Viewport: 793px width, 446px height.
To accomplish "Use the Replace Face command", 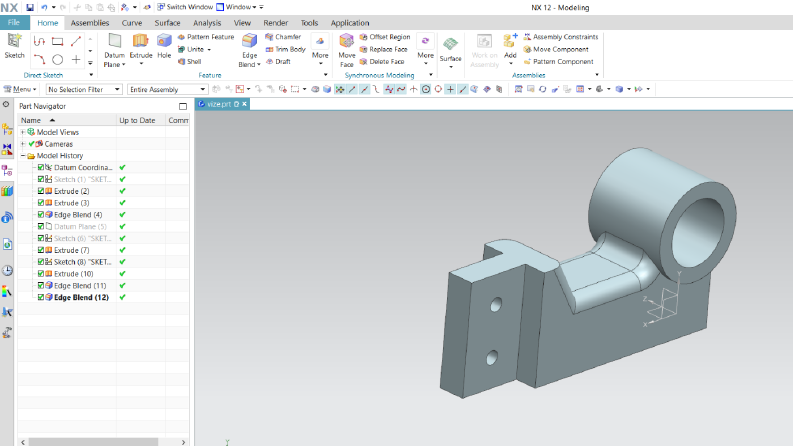I will point(383,50).
